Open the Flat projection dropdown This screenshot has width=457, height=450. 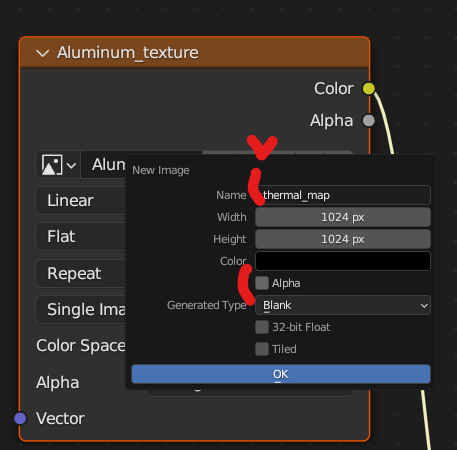coord(81,237)
